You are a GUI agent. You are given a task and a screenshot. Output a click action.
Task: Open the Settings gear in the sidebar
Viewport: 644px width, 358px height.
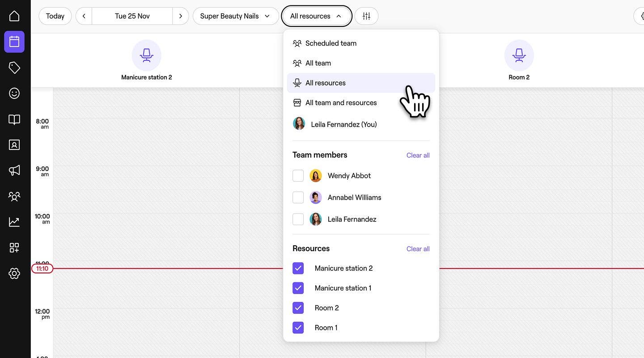(x=14, y=273)
